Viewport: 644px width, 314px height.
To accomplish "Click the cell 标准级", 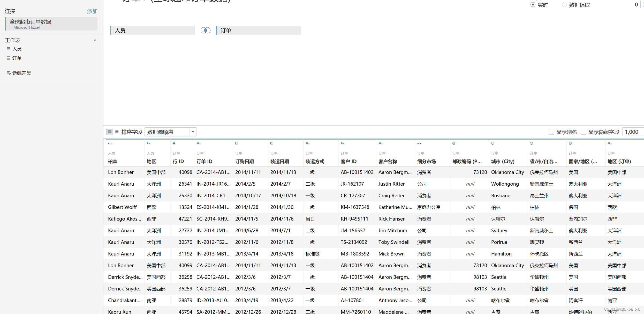I will (312, 254).
